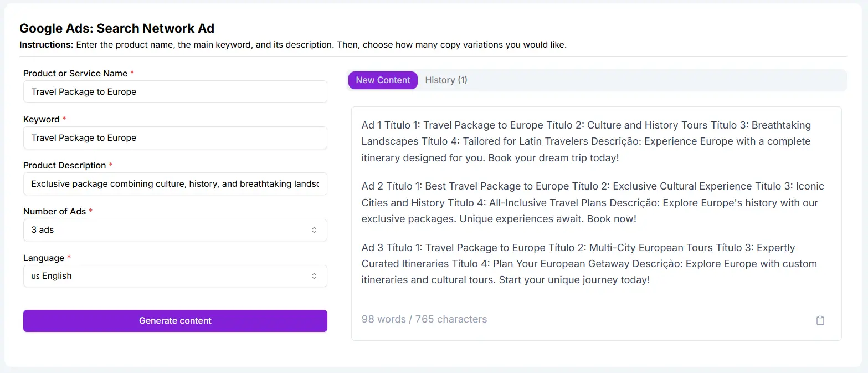Screen dimensions: 868x373
Task: Switch to the New Content tab
Action: (x=383, y=80)
